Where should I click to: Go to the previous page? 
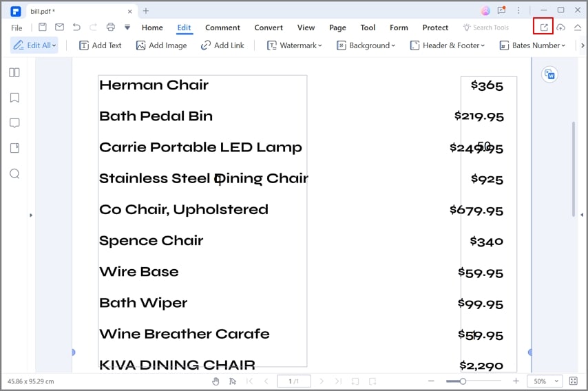pos(266,381)
